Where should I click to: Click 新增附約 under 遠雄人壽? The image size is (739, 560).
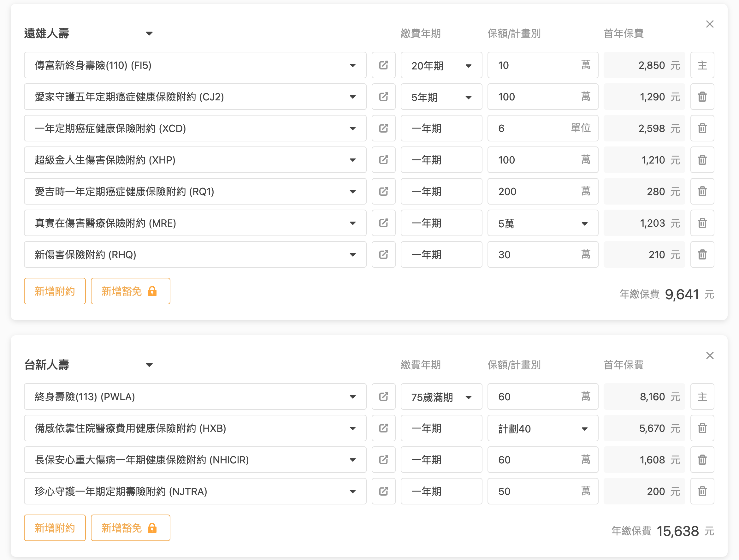pos(55,291)
